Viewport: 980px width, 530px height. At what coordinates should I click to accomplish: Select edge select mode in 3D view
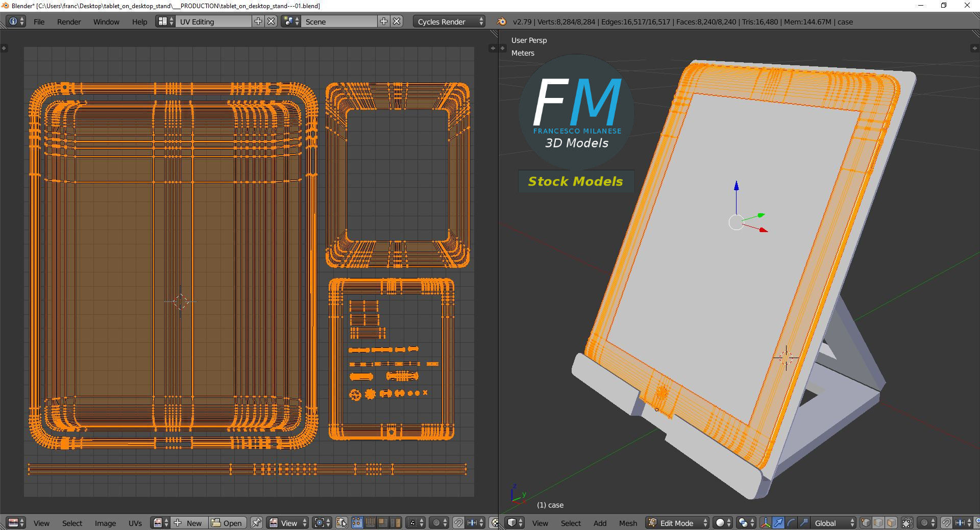[878, 523]
